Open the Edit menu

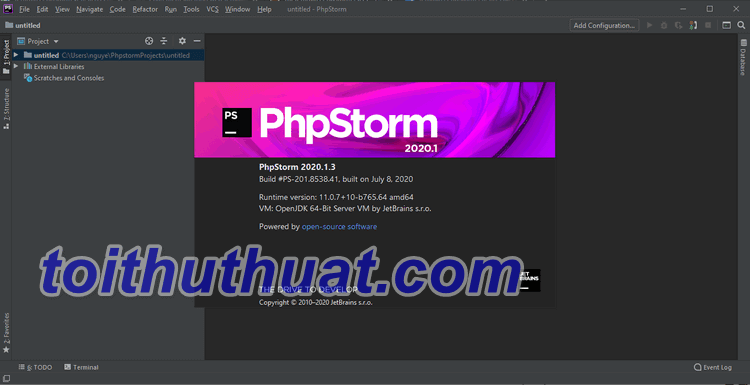tap(42, 9)
